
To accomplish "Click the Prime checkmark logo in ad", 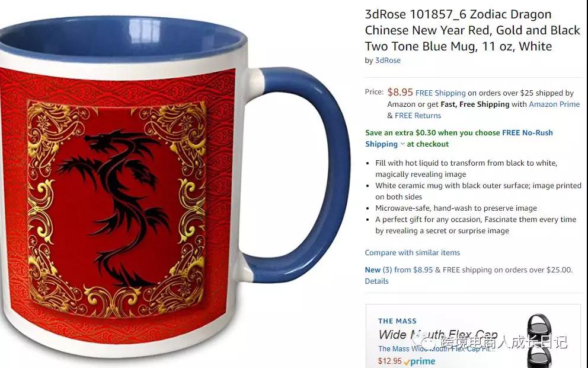I will coord(420,361).
